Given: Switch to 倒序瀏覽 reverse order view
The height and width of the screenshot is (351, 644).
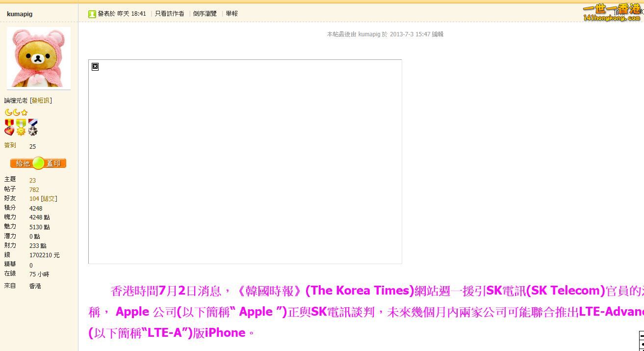Looking at the screenshot, I should click(205, 14).
